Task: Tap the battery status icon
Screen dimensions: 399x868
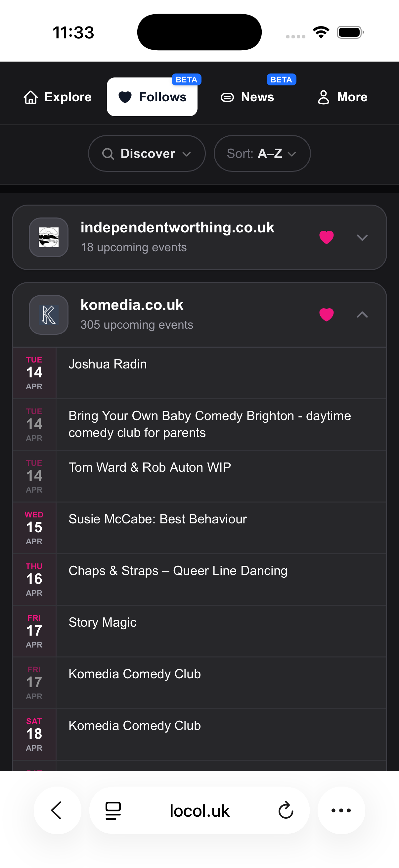Action: tap(350, 32)
